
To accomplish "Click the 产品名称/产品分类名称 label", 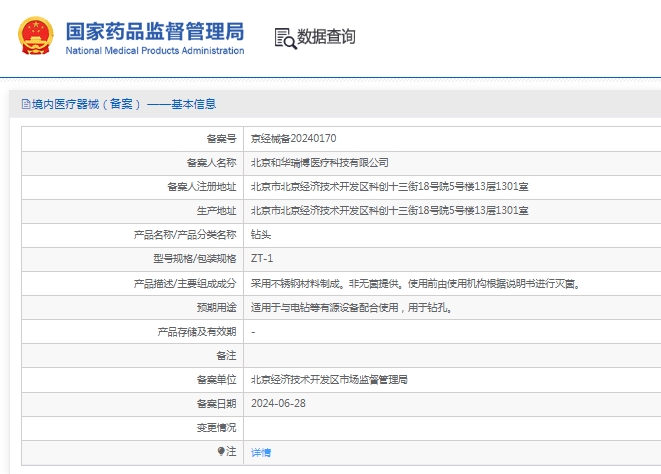I will (x=185, y=234).
